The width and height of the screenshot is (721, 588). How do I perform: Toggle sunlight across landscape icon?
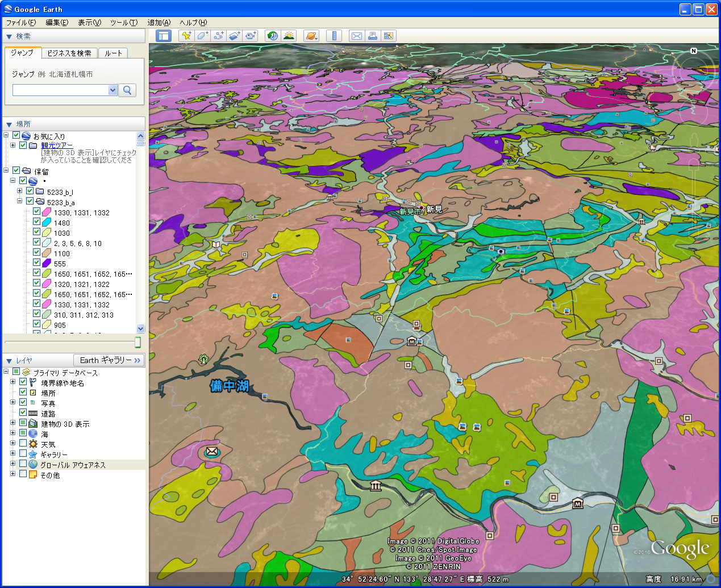(x=289, y=36)
